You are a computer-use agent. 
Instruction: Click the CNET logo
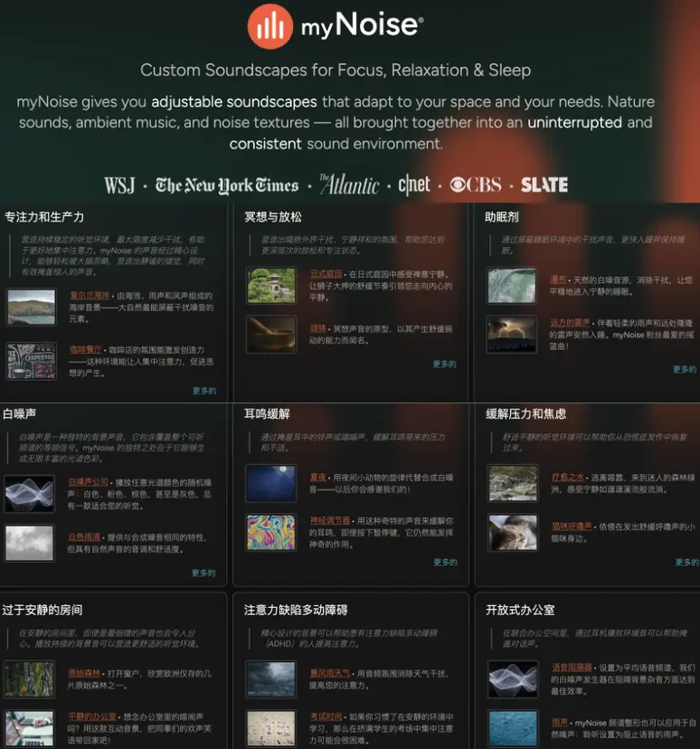[414, 185]
